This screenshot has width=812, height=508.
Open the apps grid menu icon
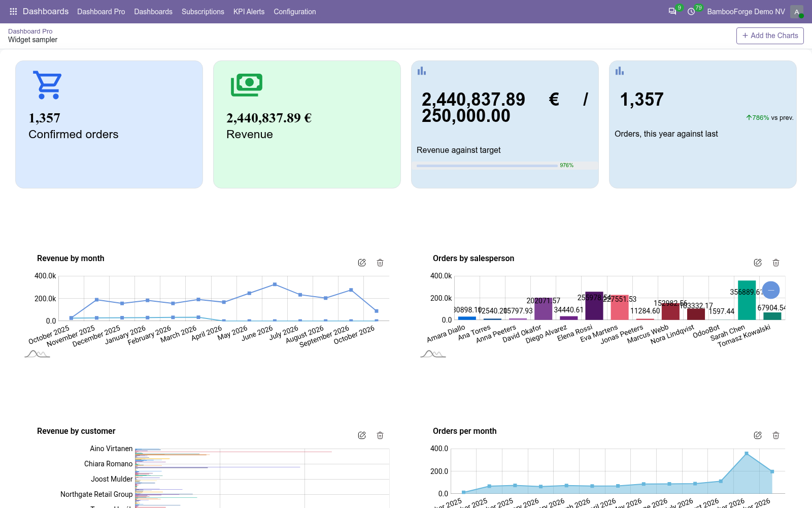click(13, 11)
